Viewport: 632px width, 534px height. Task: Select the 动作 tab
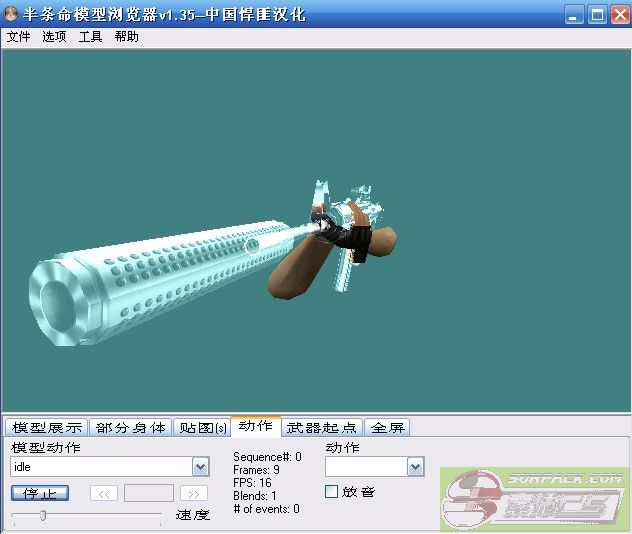(255, 427)
